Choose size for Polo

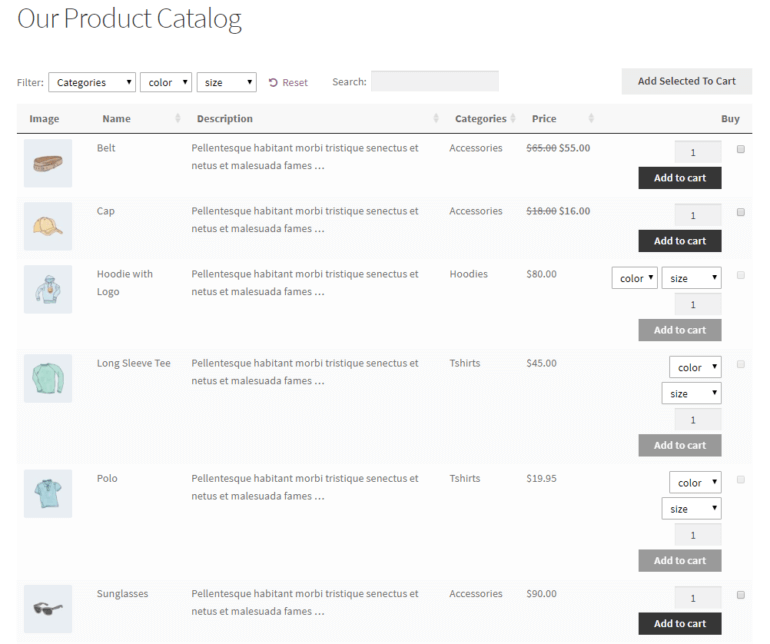pos(691,508)
